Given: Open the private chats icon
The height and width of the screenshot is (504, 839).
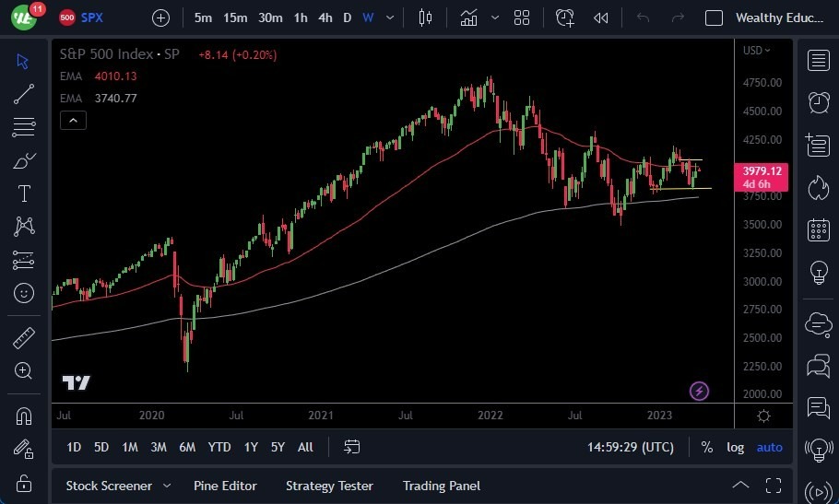Looking at the screenshot, I should (x=819, y=367).
